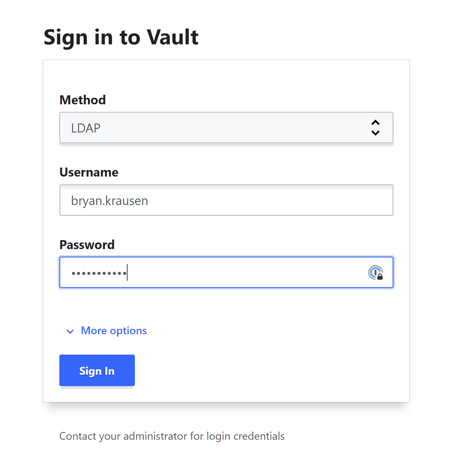457x476 pixels.
Task: Click the bryan.krausen username text
Action: (x=109, y=201)
